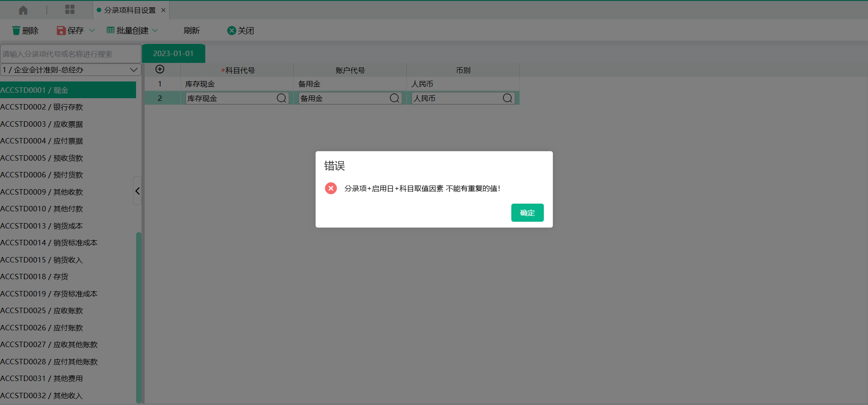Click the 账户代号 column header

click(x=350, y=70)
